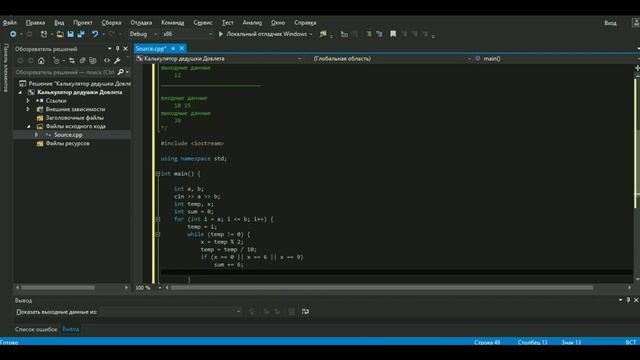Select the Решение "Калькулятор дедушки Довлета" node
Viewport: 640px width, 360px height.
click(x=75, y=84)
